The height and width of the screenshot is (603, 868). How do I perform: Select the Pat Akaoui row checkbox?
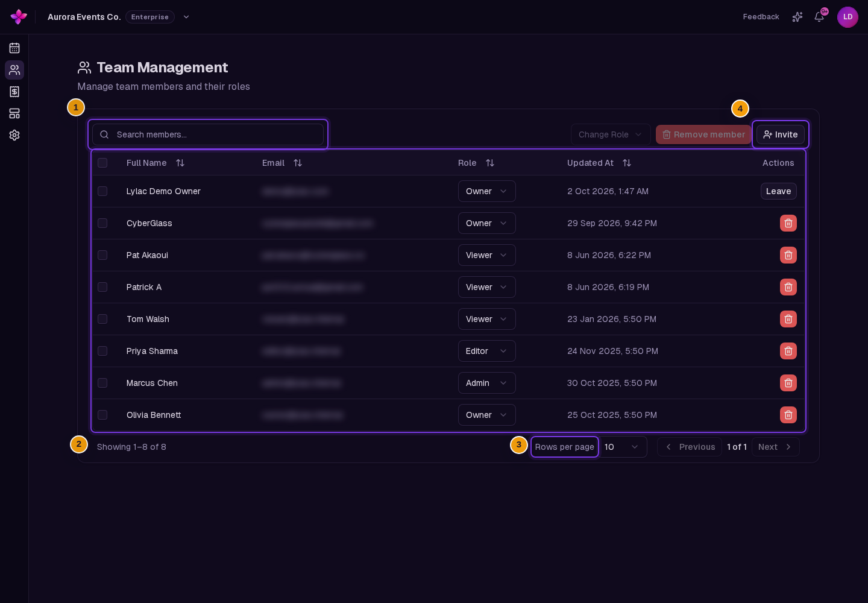click(102, 255)
